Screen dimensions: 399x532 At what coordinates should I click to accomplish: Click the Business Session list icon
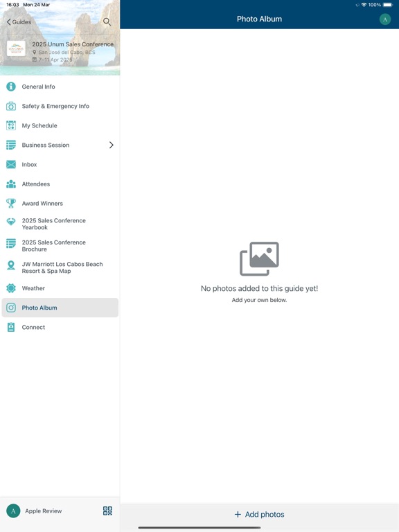tap(11, 145)
